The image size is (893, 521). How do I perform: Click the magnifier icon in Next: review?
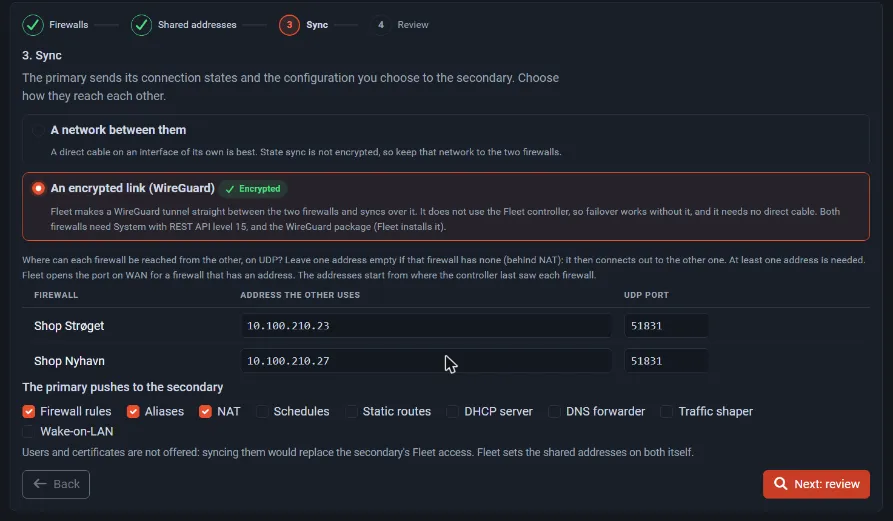click(780, 484)
